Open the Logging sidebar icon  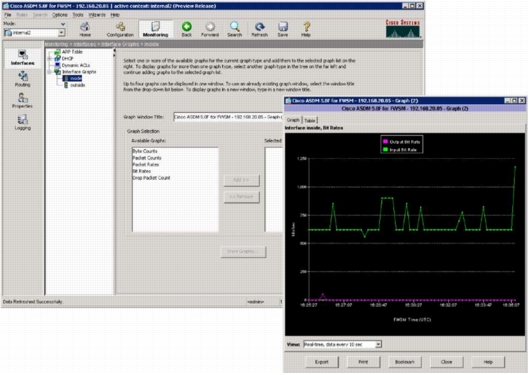[x=22, y=122]
